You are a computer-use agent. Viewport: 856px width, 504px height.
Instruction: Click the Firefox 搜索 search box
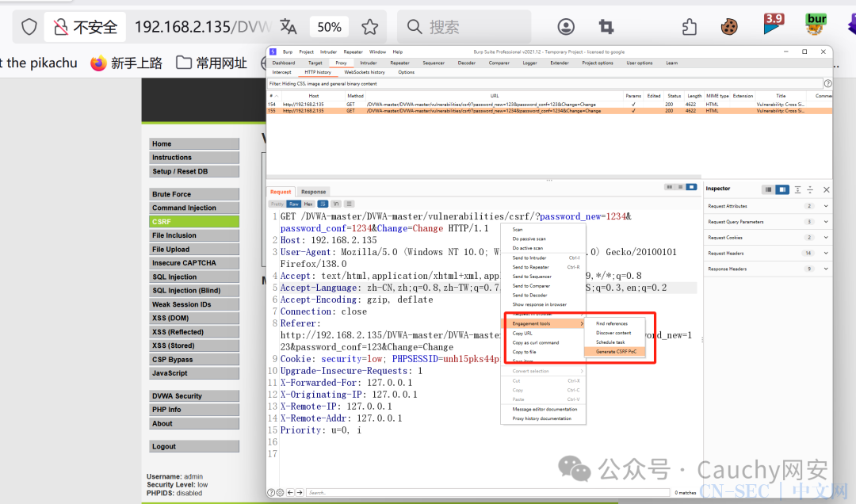click(464, 27)
